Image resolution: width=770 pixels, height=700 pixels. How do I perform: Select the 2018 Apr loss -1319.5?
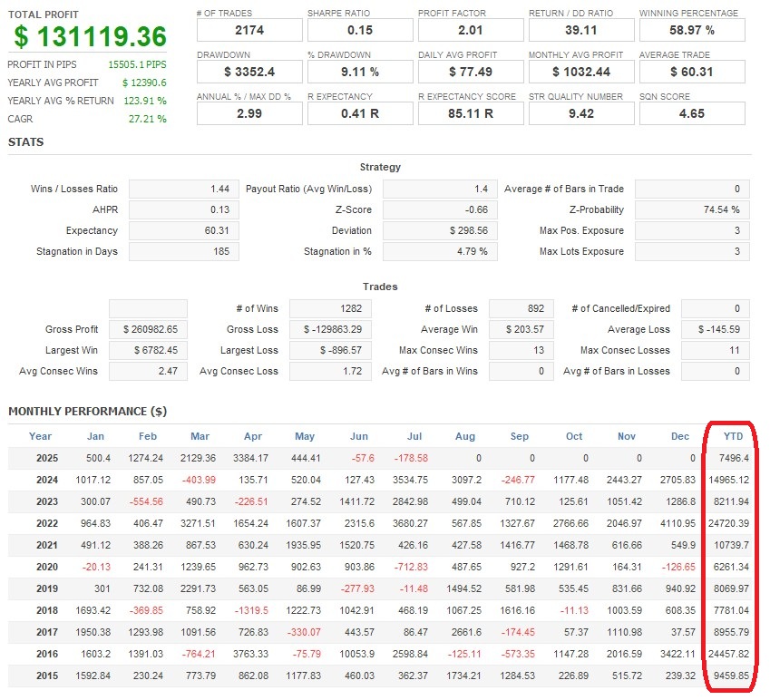point(251,610)
